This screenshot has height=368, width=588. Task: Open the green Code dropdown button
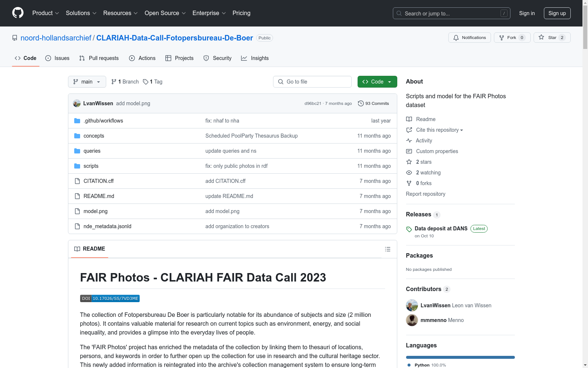tap(377, 82)
